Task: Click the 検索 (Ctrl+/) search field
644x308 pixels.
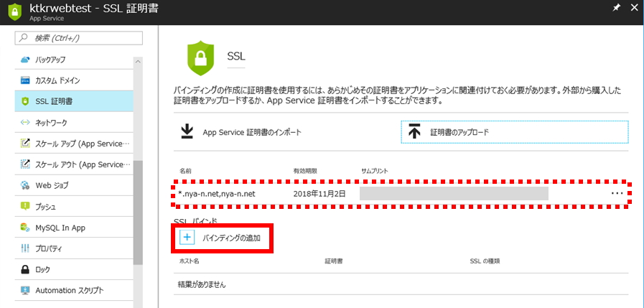Action: point(79,38)
